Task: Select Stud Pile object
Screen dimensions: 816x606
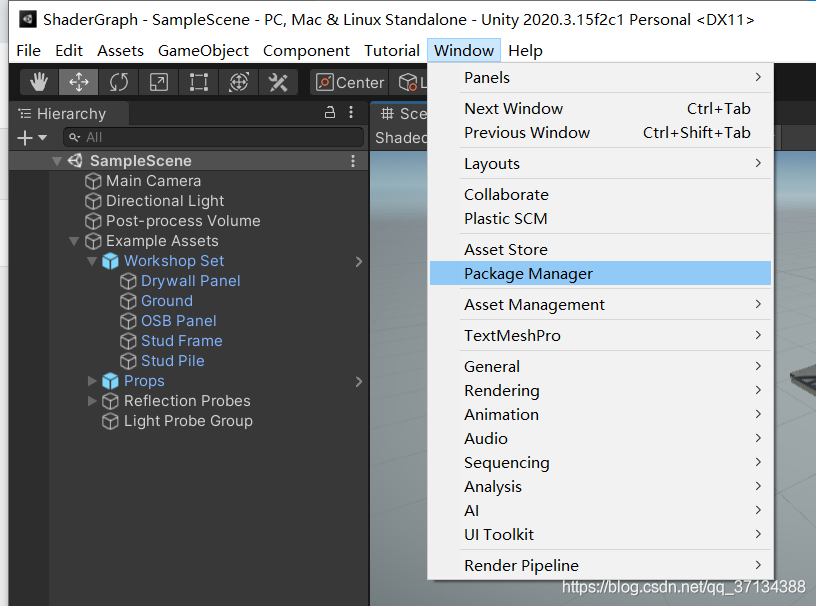Action: (172, 361)
